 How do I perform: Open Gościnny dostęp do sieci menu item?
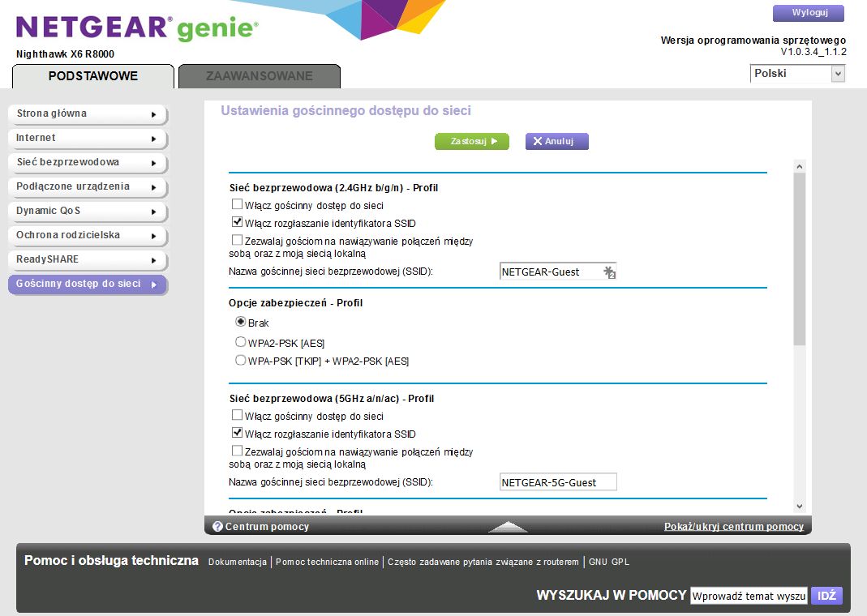click(x=88, y=284)
